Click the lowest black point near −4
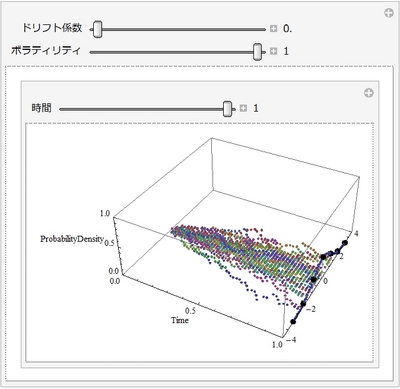This screenshot has height=389, width=400. [293, 322]
